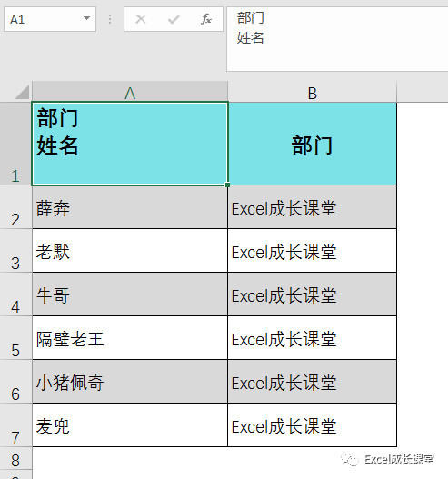
Task: Click the formula bar vertical dots handle
Action: tap(110, 19)
